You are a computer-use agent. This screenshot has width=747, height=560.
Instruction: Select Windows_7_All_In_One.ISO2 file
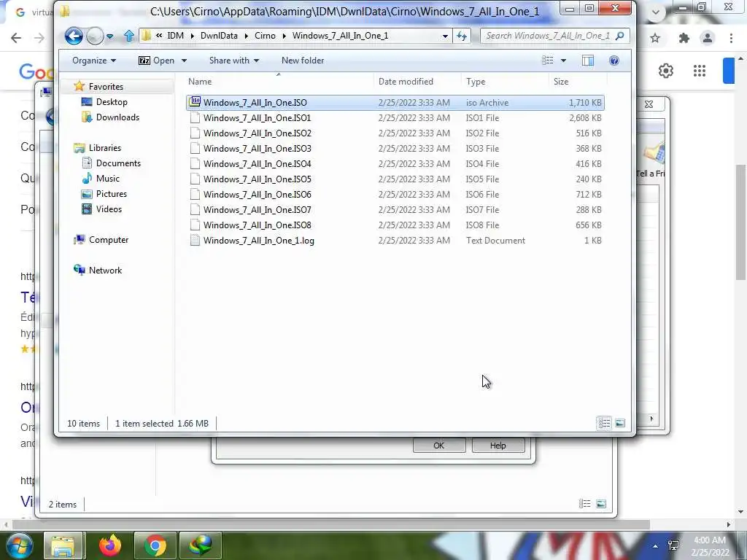395,133
